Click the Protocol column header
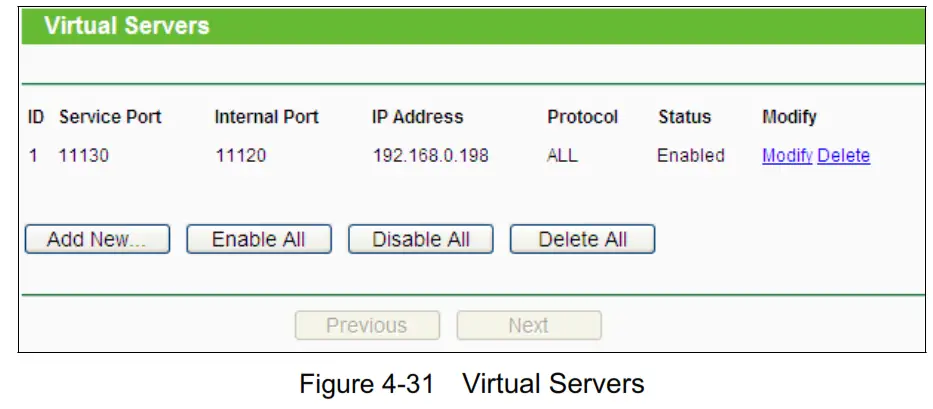Screen dimensions: 933x409 coord(582,117)
